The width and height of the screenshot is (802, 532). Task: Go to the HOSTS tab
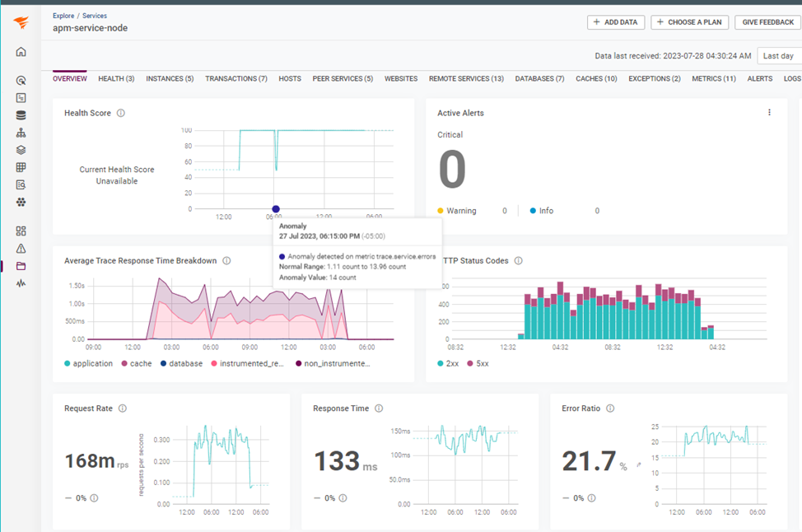coord(290,79)
